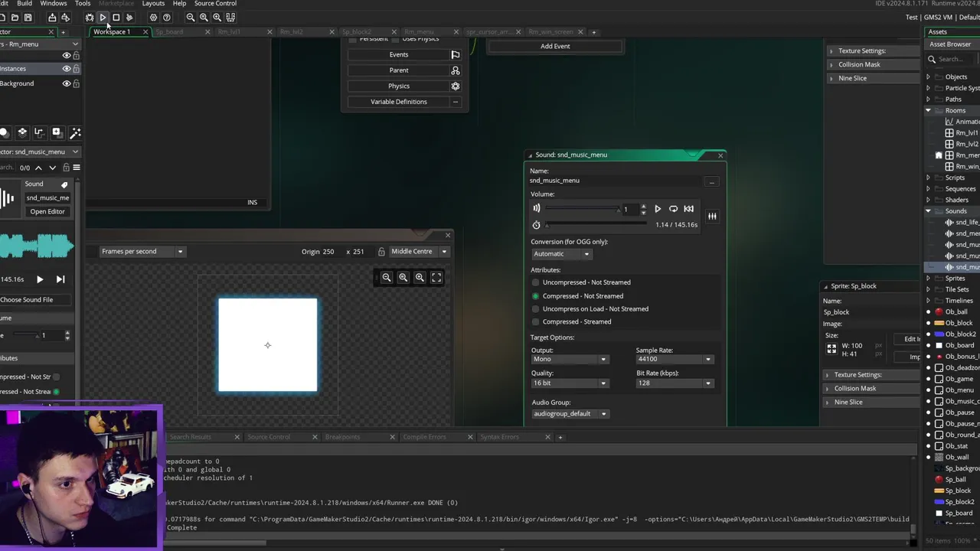This screenshot has width=980, height=551.
Task: Toggle visibility of Instances layer
Action: pyautogui.click(x=67, y=69)
